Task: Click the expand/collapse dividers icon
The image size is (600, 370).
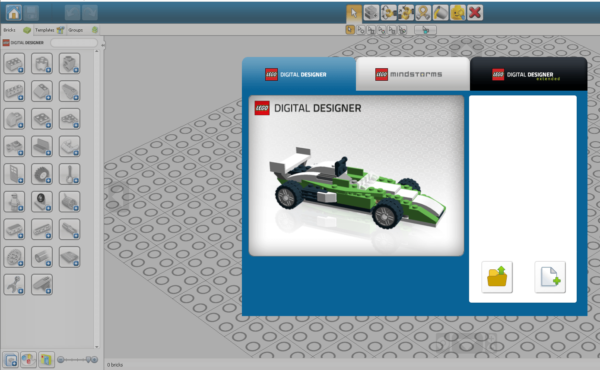Action: [11, 360]
